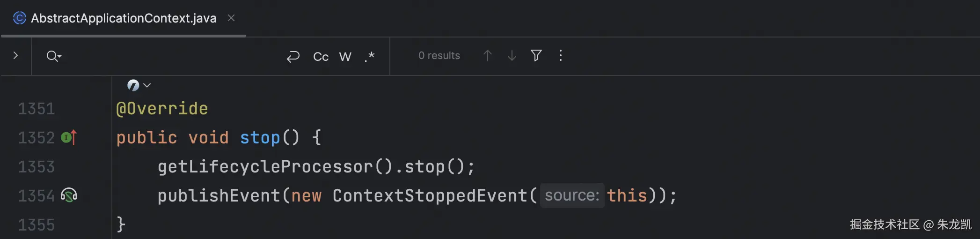The height and width of the screenshot is (239, 980).
Task: Insert a new line in search field
Action: [293, 57]
